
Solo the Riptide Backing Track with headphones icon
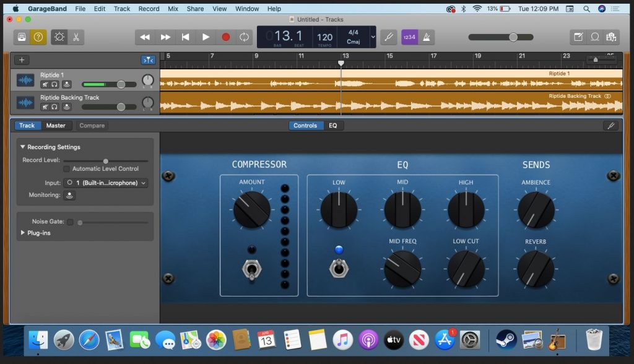pyautogui.click(x=53, y=106)
